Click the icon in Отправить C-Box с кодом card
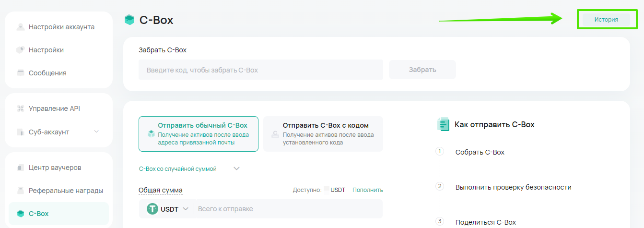Viewport: 644px width, 228px height. (275, 134)
